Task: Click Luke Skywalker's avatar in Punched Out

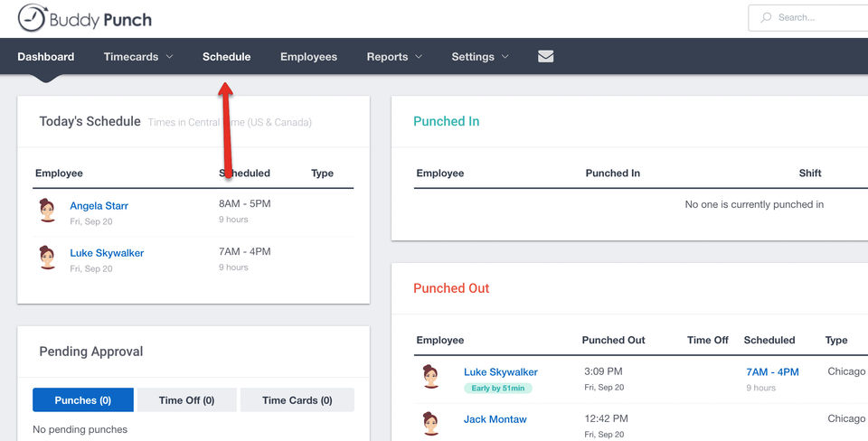Action: (430, 376)
